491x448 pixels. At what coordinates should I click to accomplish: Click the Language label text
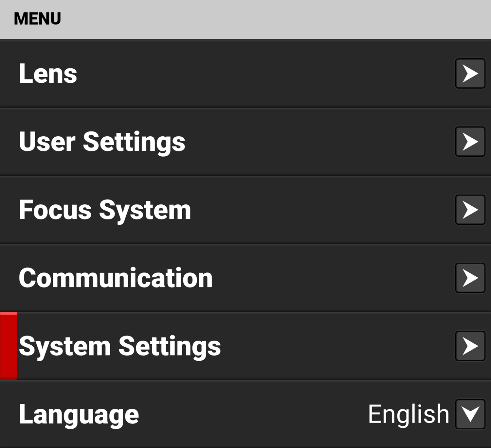click(x=79, y=414)
